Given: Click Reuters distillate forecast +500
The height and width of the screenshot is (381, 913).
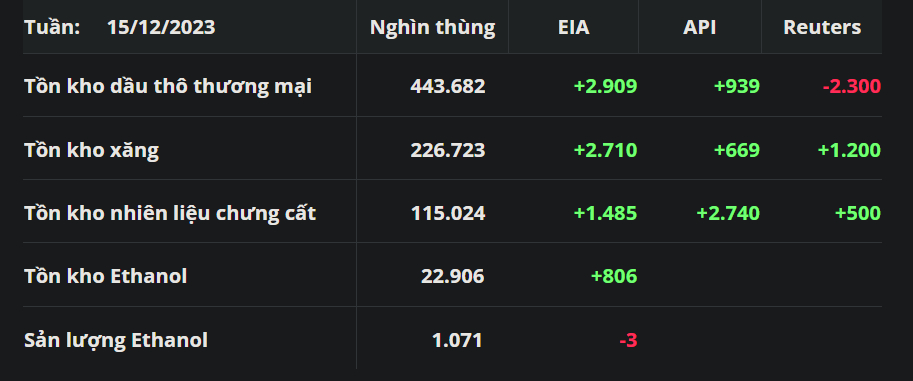Looking at the screenshot, I should point(858,213).
